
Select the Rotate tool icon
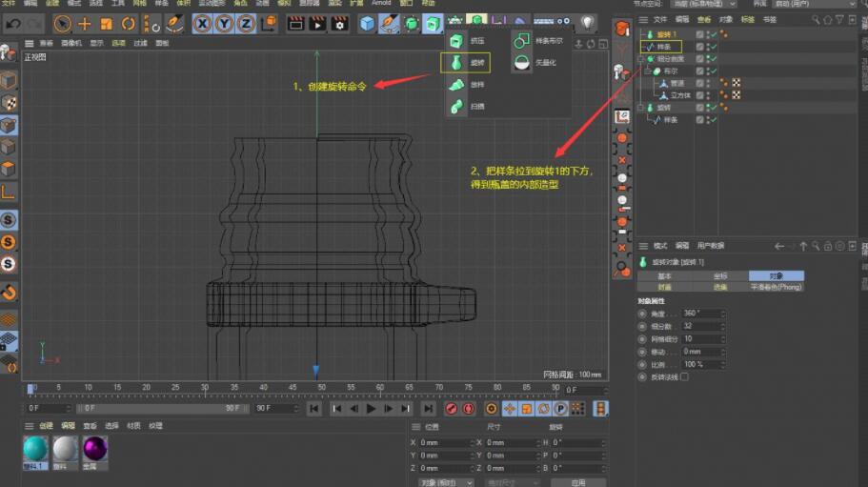click(x=128, y=24)
